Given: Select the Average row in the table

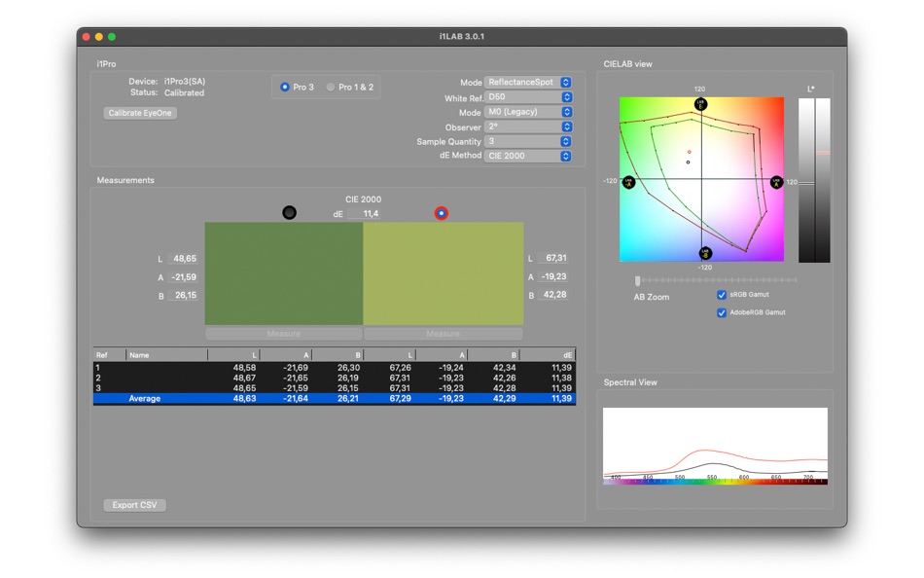Looking at the screenshot, I should pyautogui.click(x=335, y=399).
